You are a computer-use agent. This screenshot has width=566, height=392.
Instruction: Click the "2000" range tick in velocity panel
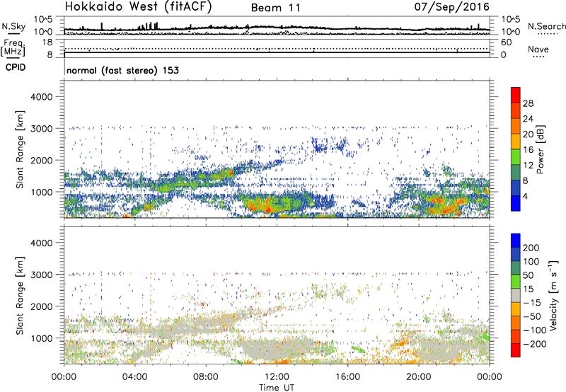41,306
